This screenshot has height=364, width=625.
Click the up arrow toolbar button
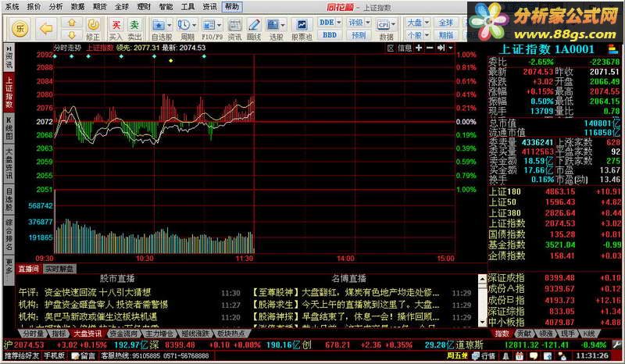click(72, 23)
